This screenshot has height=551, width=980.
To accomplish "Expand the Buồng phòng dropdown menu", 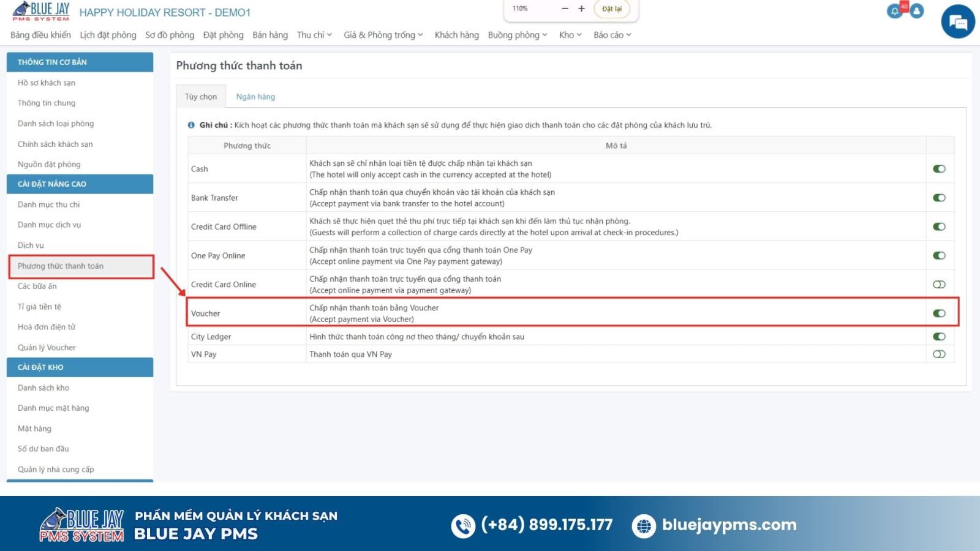I will click(517, 35).
